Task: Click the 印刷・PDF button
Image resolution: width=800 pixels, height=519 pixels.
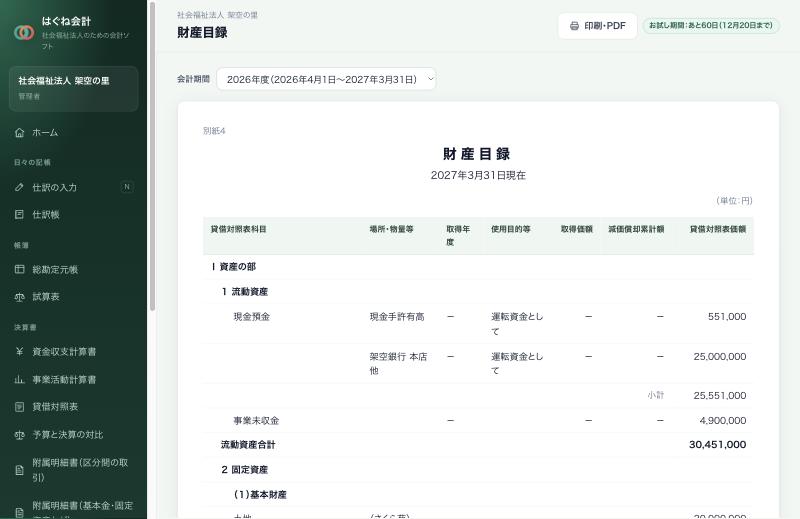Action: coord(597,26)
